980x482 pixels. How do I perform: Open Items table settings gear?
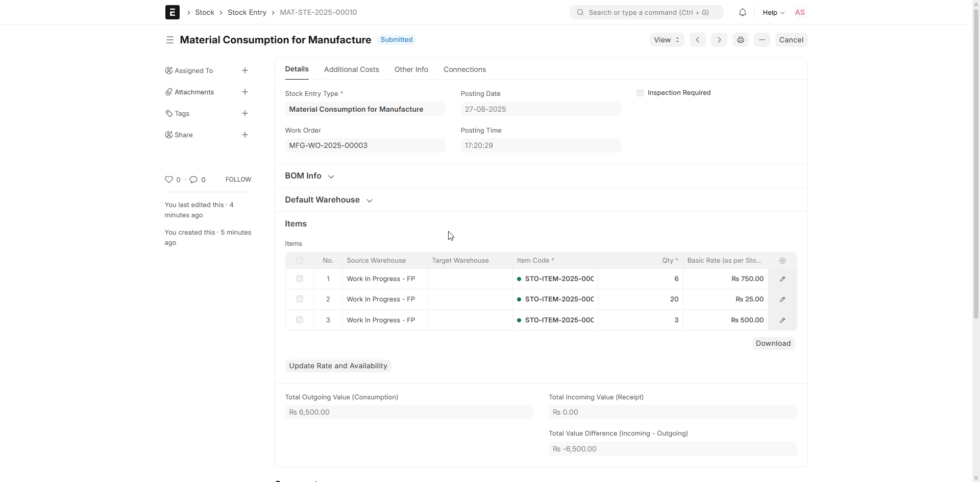click(x=782, y=261)
